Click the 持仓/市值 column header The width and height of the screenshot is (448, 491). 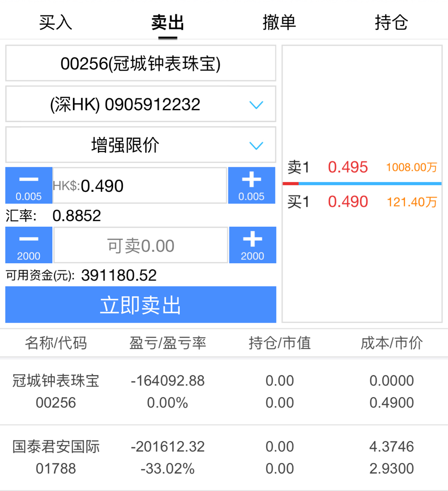280,343
